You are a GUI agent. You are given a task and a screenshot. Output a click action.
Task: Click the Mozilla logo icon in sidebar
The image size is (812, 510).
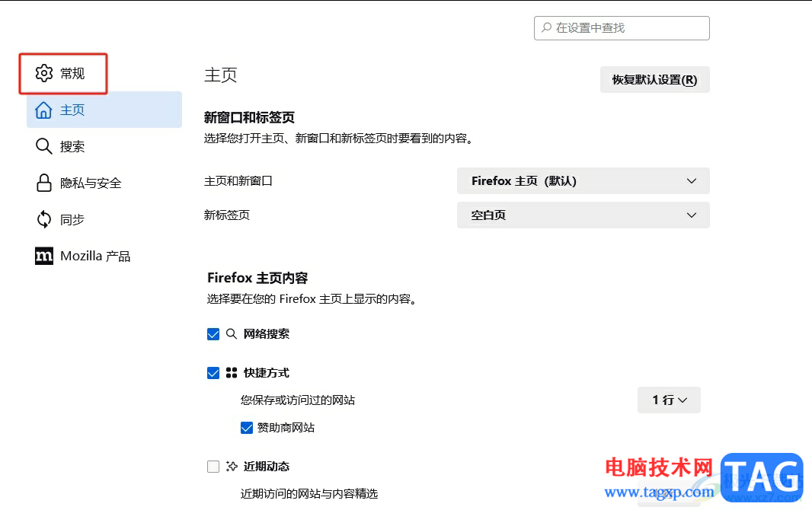click(44, 256)
